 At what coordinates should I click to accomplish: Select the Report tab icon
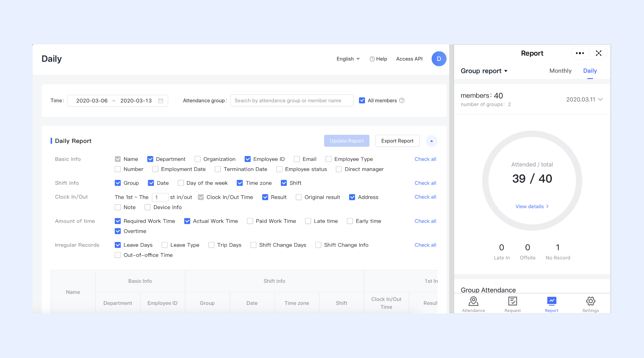tap(552, 301)
